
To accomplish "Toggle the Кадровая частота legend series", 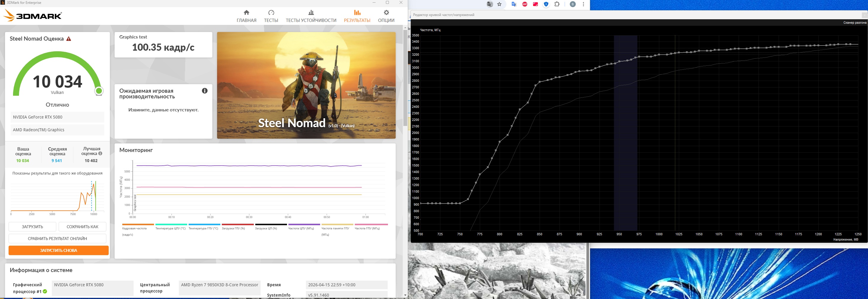I will 138,229.
